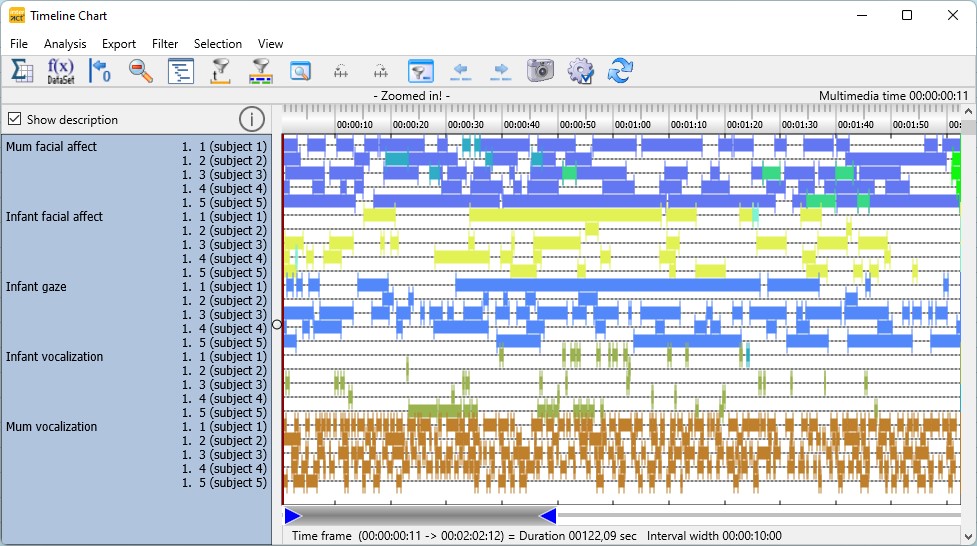The height and width of the screenshot is (546, 977).
Task: Click the 00:00:10 time ruler mark
Action: pyautogui.click(x=355, y=124)
